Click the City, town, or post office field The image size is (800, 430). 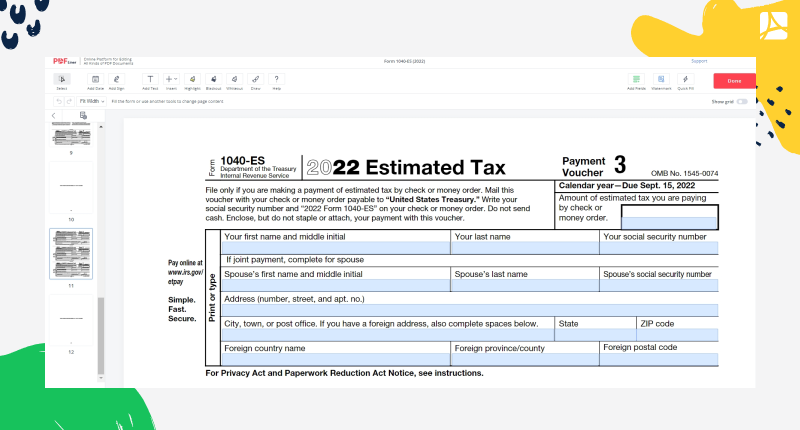coord(388,335)
